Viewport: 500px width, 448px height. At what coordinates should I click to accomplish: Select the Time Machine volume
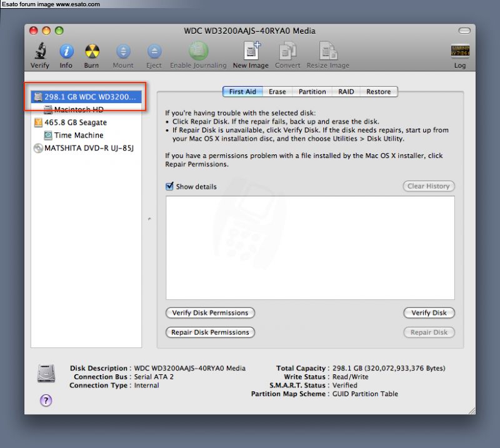pyautogui.click(x=86, y=135)
